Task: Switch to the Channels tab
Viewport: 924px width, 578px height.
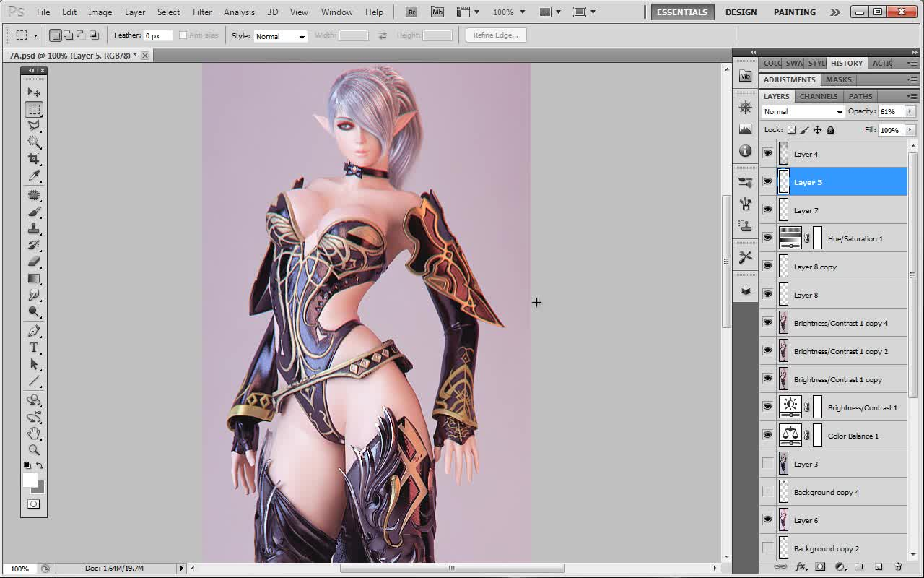Action: (819, 96)
